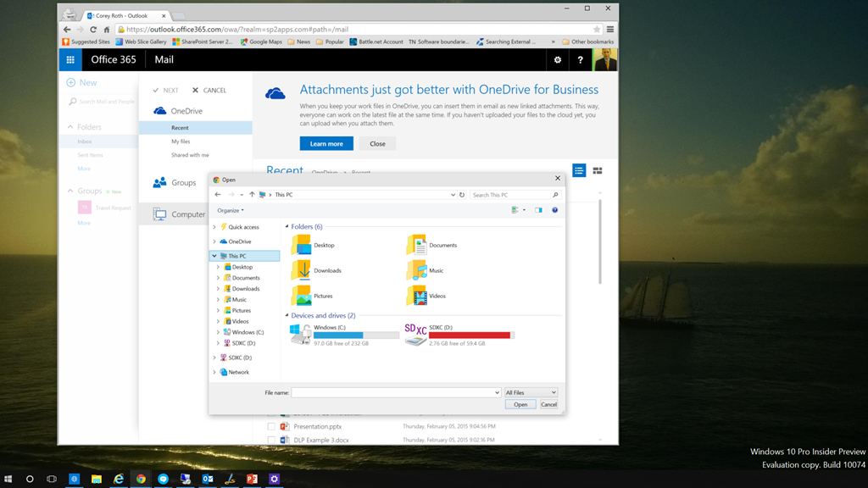Go back in the Open dialog navigation
This screenshot has height=488, width=868.
(218, 195)
